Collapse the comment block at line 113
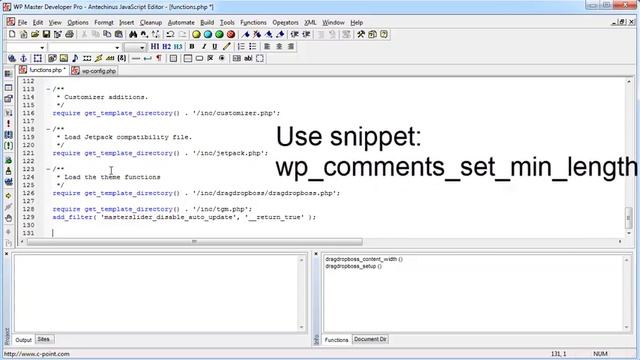This screenshot has height=360, width=640. pyautogui.click(x=48, y=89)
